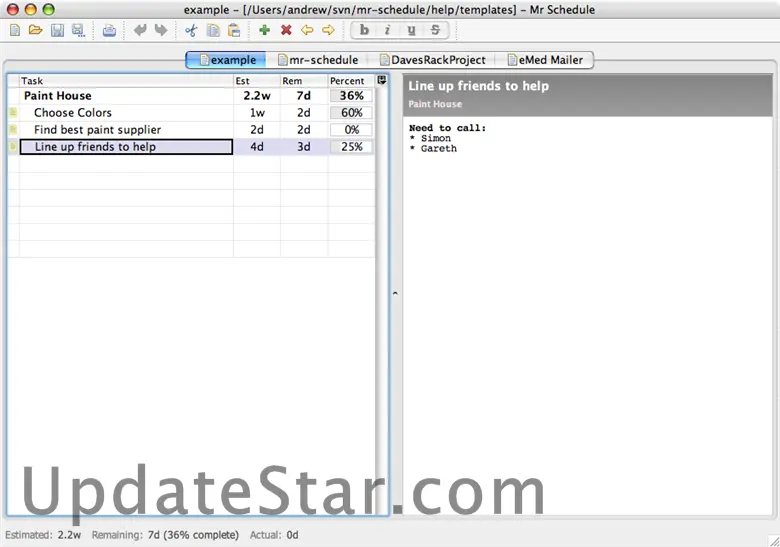780x547 pixels.
Task: Click the 25% progress for Line up friends
Action: (351, 147)
